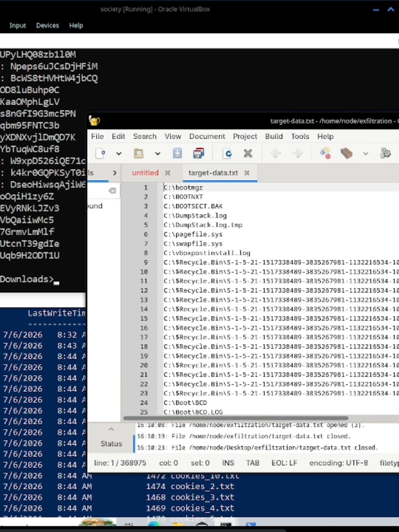This screenshot has height=532, width=399.
Task: Click the Save current file icon
Action: point(177,154)
